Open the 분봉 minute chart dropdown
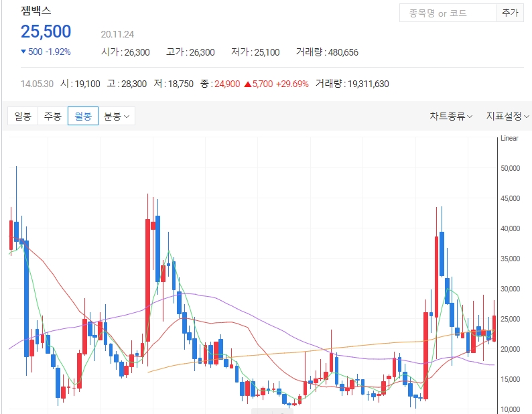Screen dimensions: 532x414 [x=117, y=116]
